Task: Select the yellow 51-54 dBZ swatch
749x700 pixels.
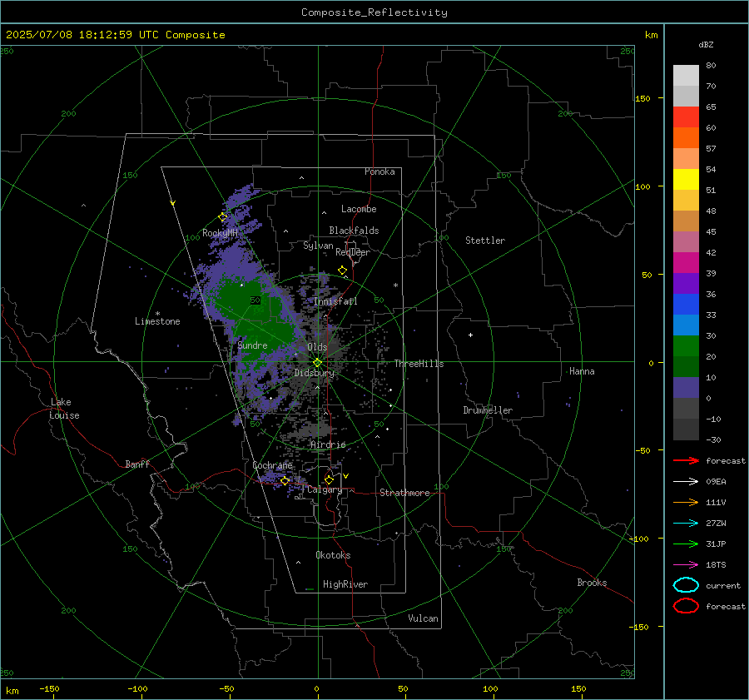Action: [686, 179]
